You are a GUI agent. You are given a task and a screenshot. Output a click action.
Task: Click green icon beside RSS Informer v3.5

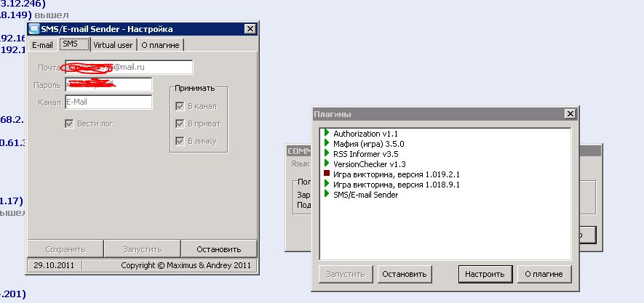coord(325,154)
